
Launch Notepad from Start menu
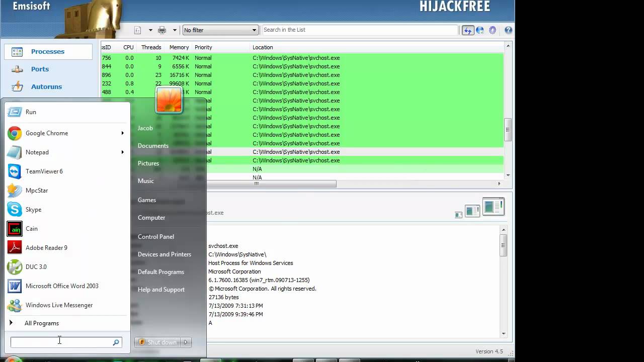pos(61,152)
